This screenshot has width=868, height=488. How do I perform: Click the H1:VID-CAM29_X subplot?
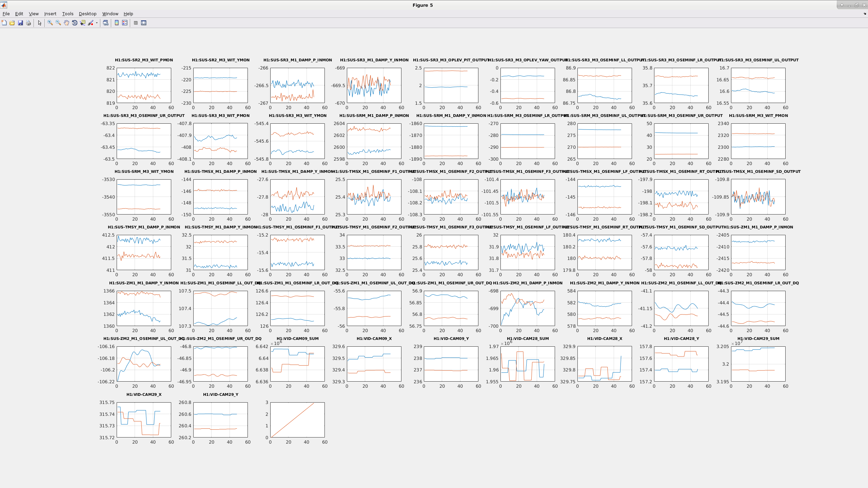(144, 420)
